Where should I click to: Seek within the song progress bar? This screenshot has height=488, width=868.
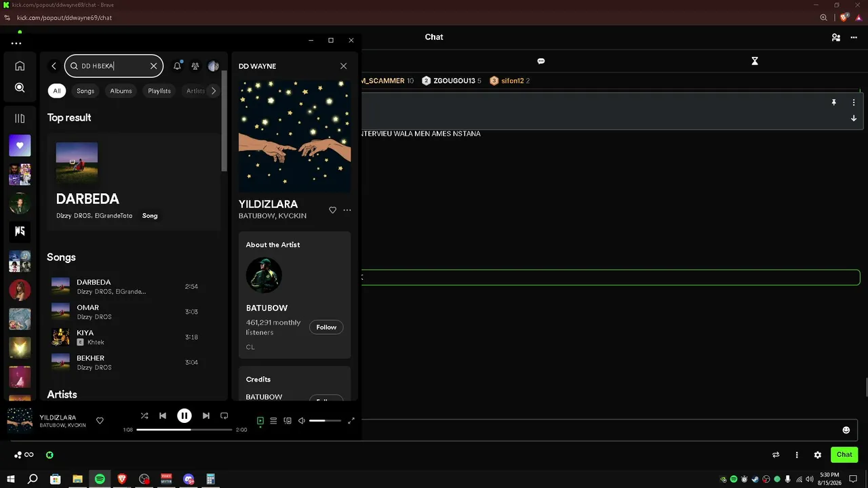(184, 430)
